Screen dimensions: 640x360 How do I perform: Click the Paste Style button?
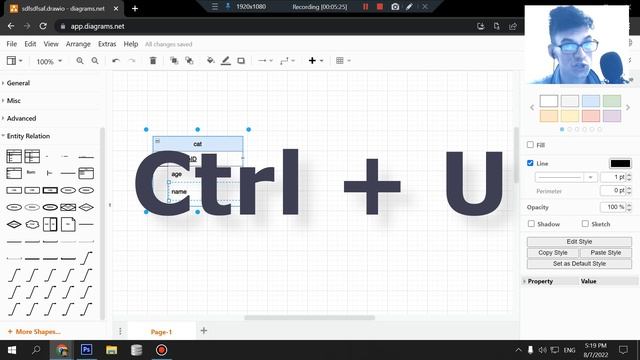[x=606, y=253]
